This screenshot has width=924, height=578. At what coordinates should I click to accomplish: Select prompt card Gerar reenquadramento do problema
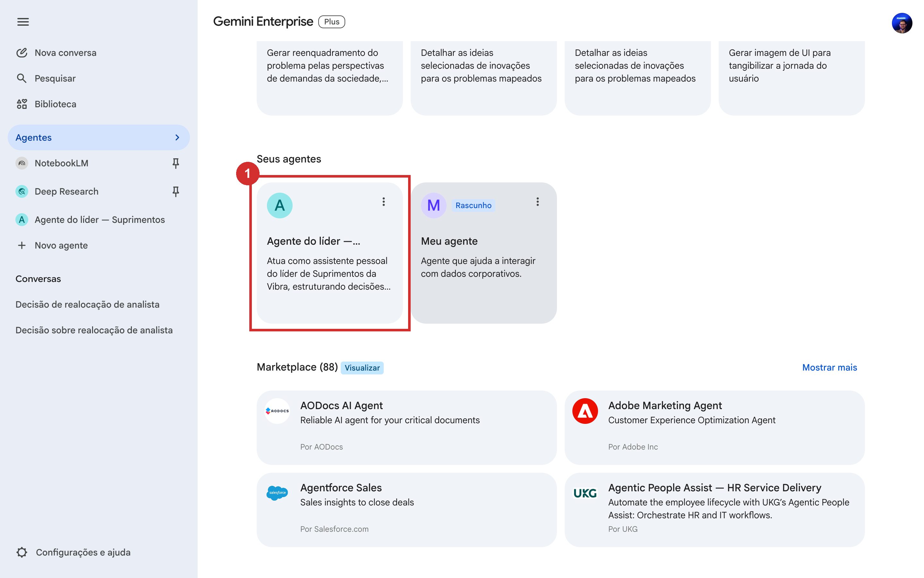tap(329, 78)
